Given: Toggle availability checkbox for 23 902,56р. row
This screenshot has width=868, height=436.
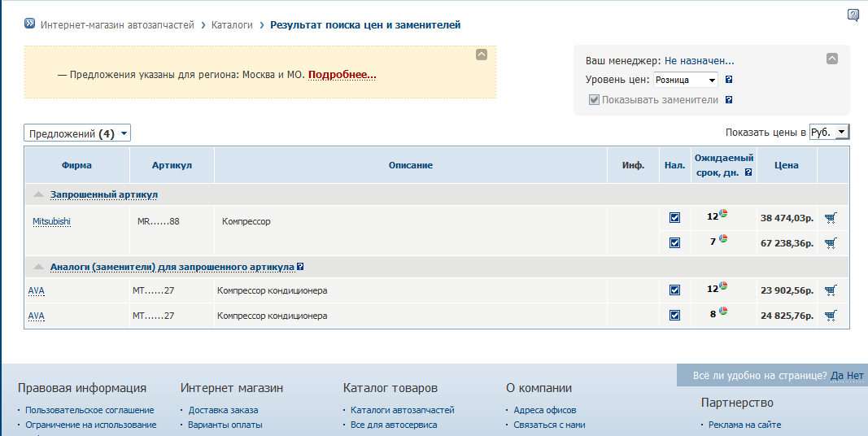Looking at the screenshot, I should 674,290.
